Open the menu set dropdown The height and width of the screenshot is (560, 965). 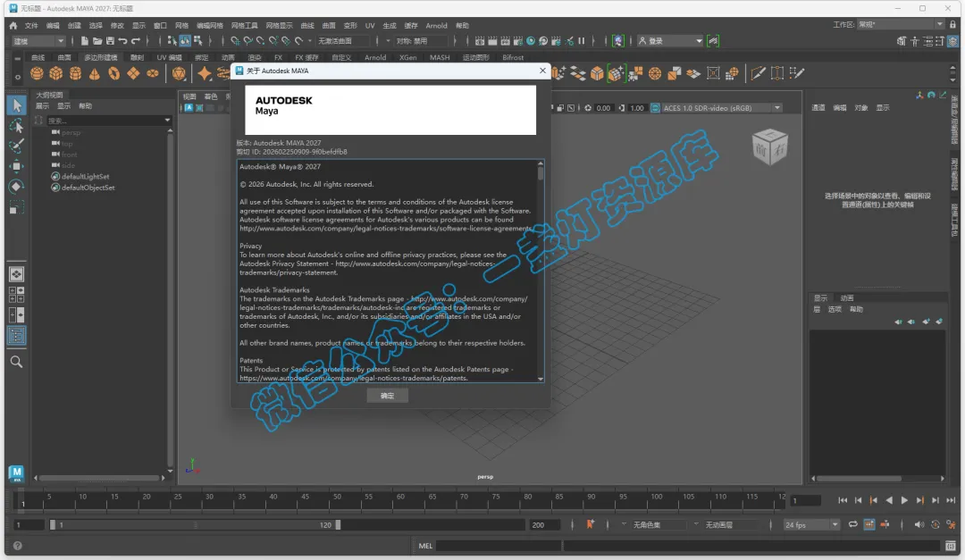click(38, 41)
